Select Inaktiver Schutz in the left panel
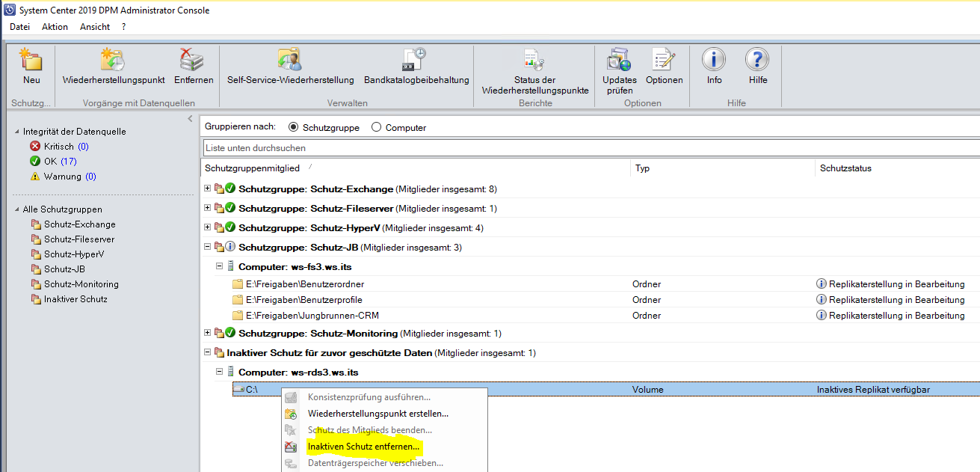 coord(70,299)
